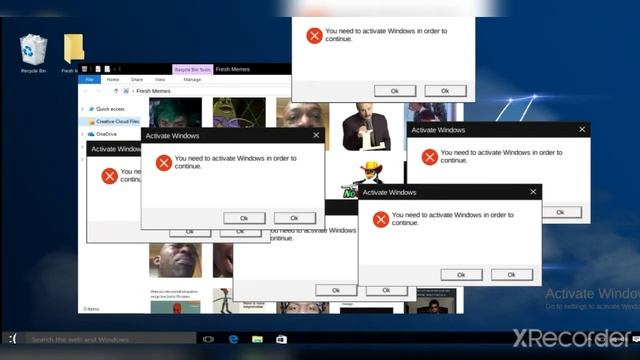Viewport: 640px width, 360px height.
Task: Select OneDrive in navigation pane
Action: [x=107, y=134]
